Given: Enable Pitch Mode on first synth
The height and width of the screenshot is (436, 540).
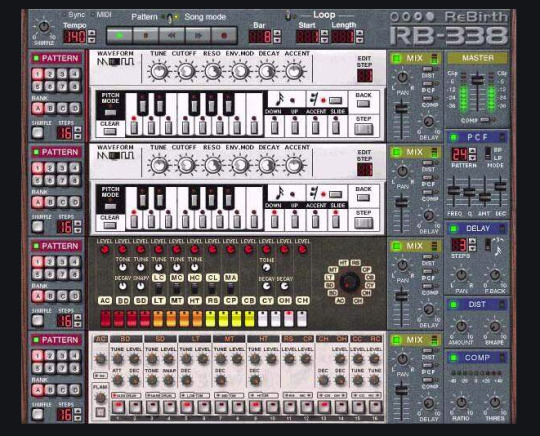Looking at the screenshot, I should (x=110, y=112).
